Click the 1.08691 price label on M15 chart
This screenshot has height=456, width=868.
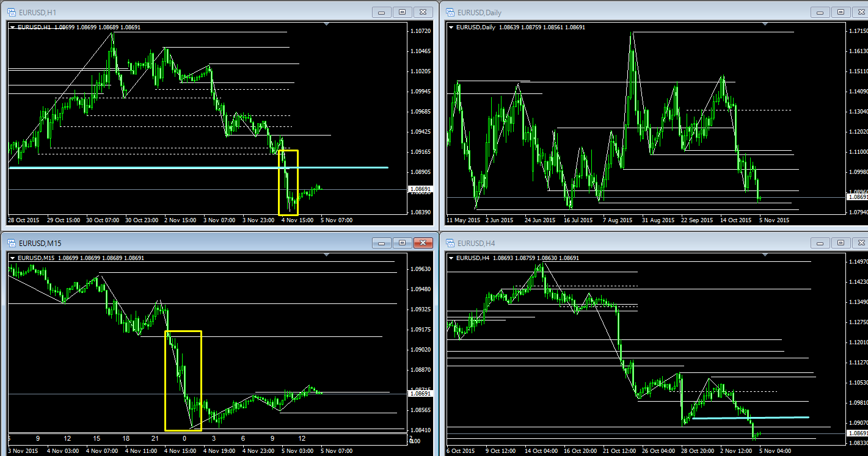point(422,394)
